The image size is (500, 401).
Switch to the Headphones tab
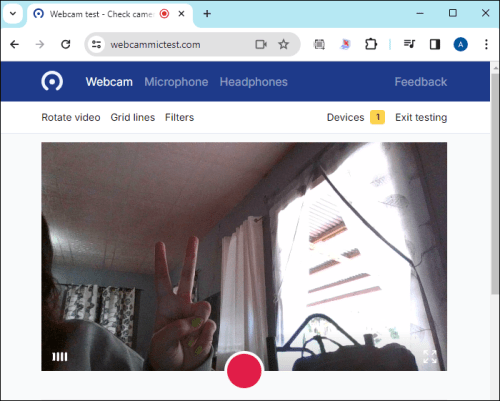[253, 82]
